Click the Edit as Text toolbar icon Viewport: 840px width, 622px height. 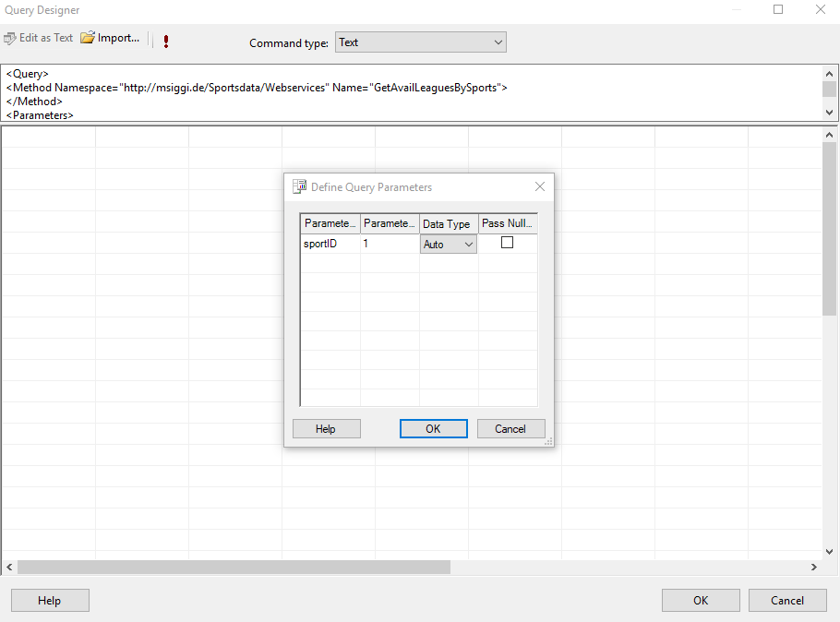10,39
